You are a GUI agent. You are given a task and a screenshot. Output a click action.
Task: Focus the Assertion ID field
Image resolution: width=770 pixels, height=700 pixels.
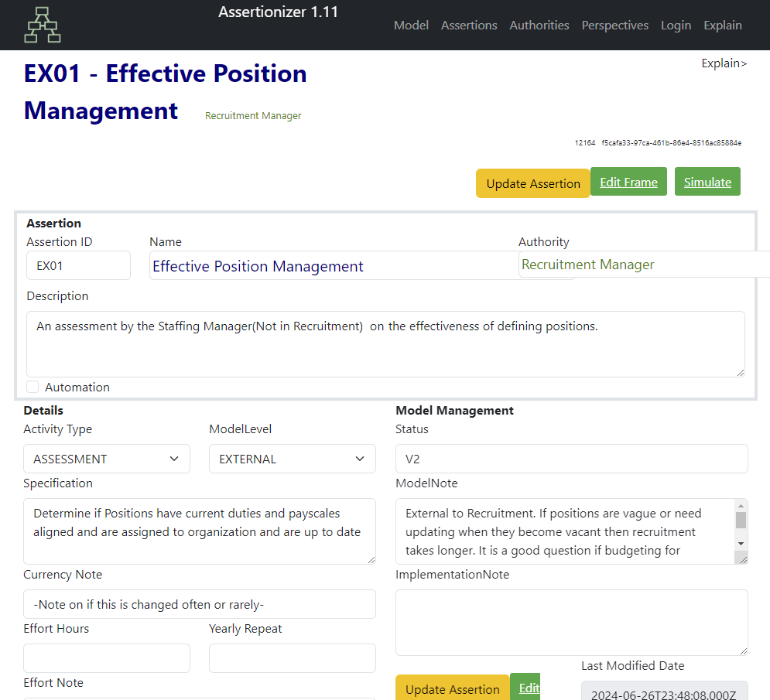[x=79, y=265]
